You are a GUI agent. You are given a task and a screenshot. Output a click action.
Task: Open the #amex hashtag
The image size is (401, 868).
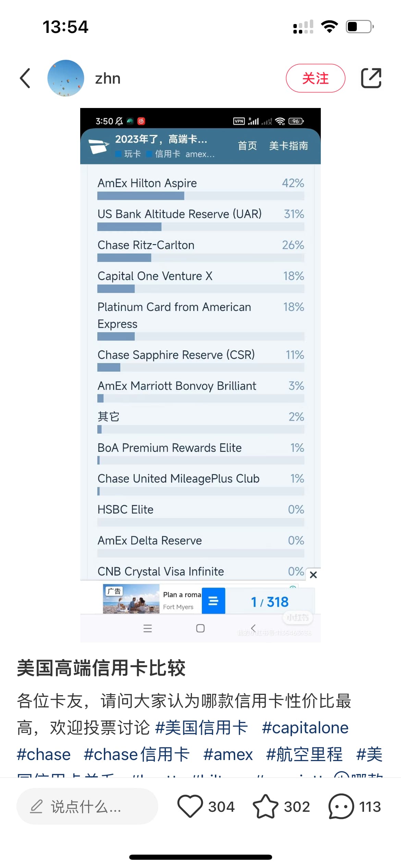228,755
